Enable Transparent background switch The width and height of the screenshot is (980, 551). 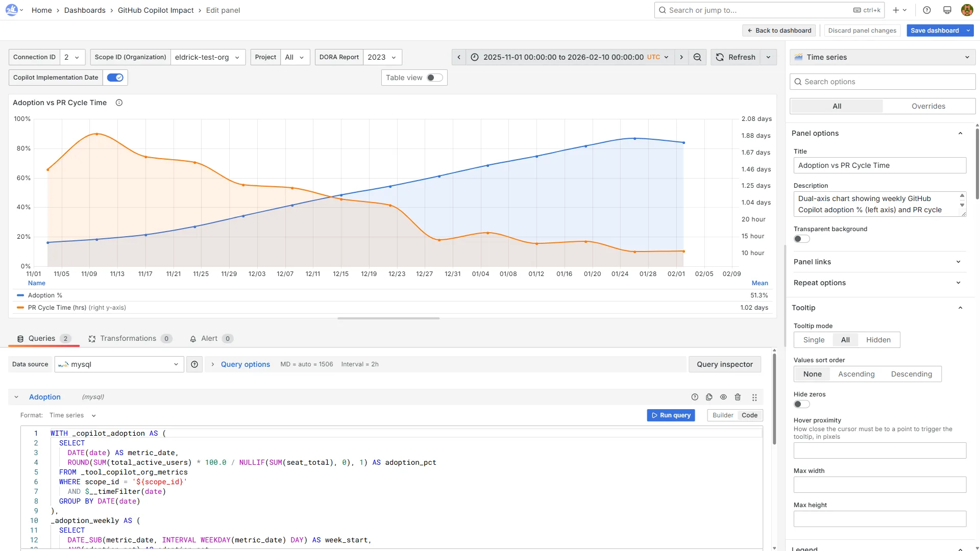tap(801, 239)
